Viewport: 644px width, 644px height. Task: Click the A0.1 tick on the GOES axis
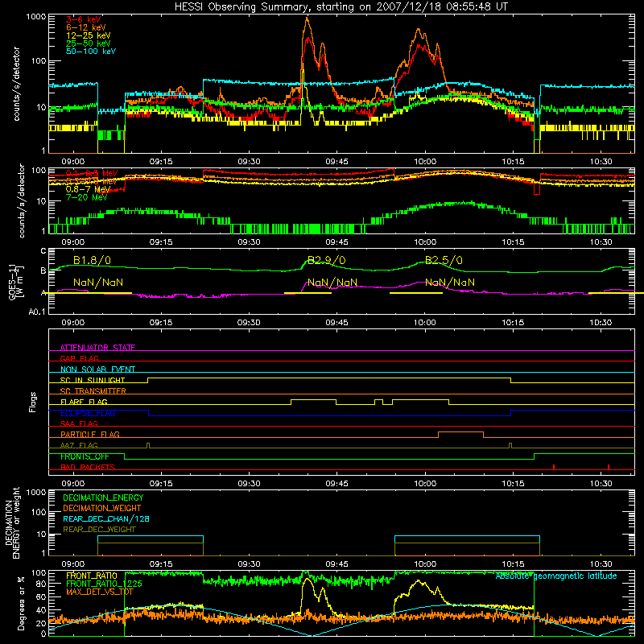[37, 312]
